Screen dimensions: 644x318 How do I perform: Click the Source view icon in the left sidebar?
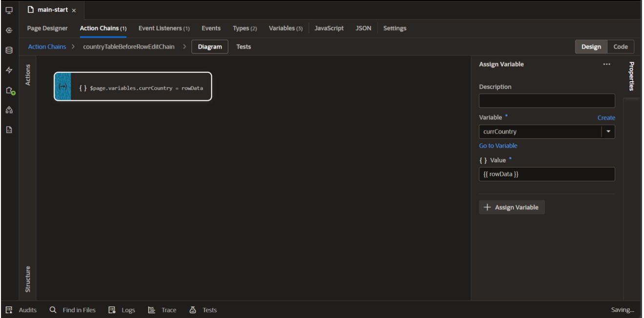click(9, 130)
